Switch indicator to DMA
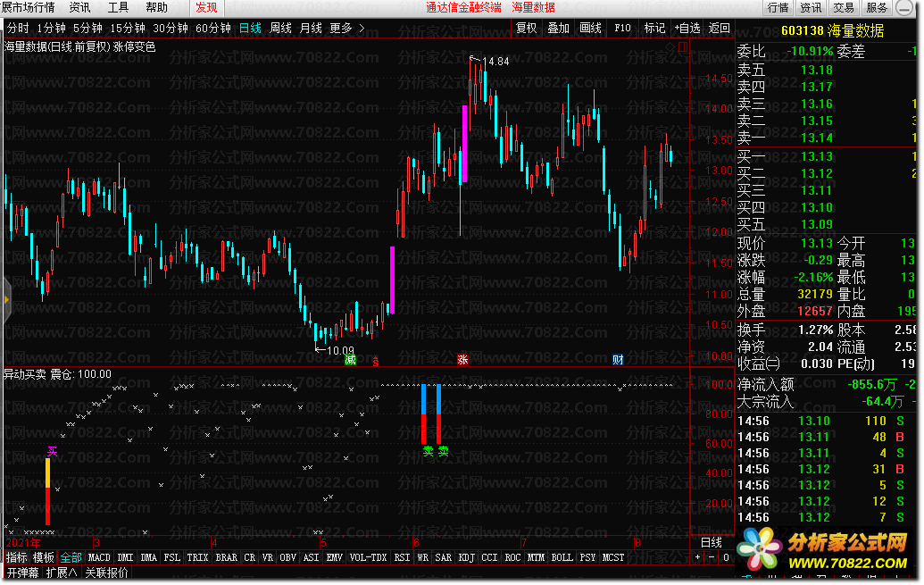 click(x=148, y=557)
